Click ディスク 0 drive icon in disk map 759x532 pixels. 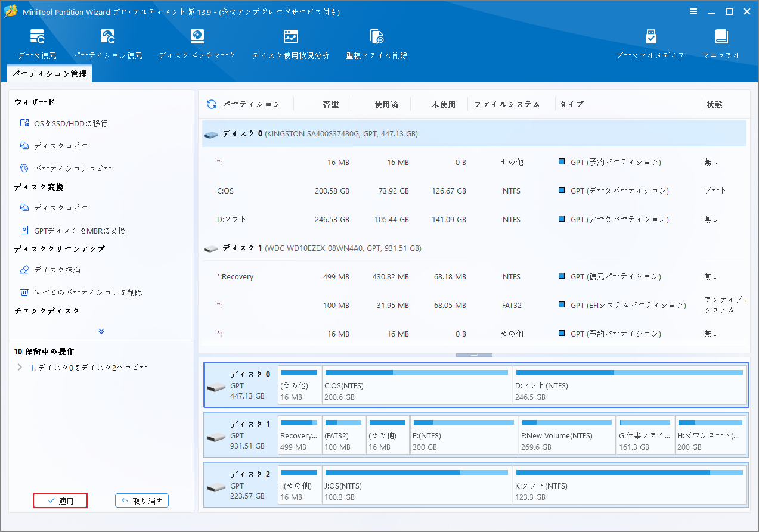tap(216, 388)
